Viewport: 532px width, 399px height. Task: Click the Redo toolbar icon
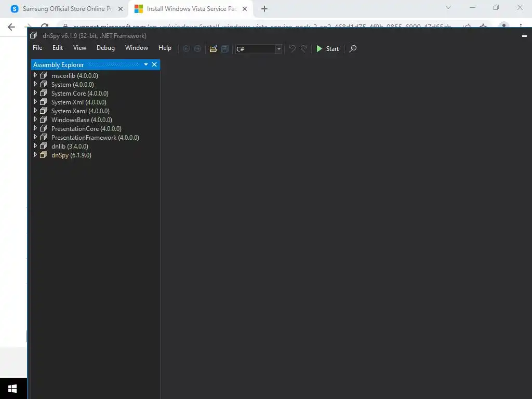pos(304,49)
